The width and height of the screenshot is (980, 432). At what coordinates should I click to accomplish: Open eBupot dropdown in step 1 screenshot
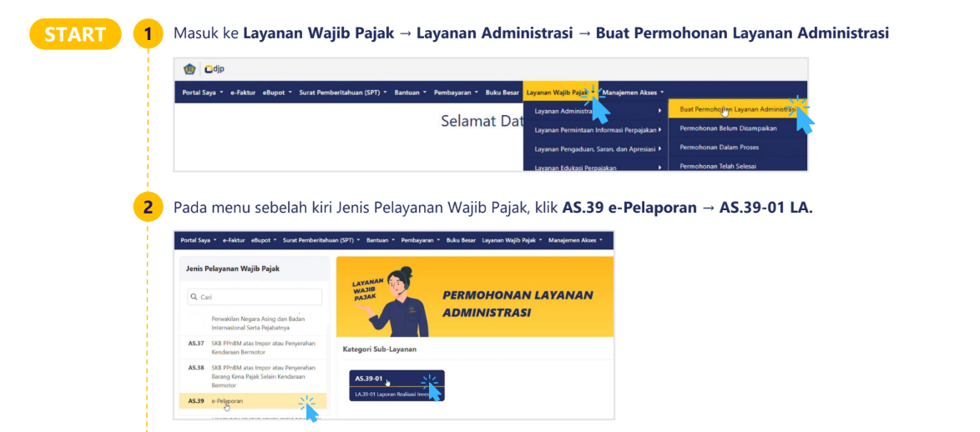click(x=277, y=93)
